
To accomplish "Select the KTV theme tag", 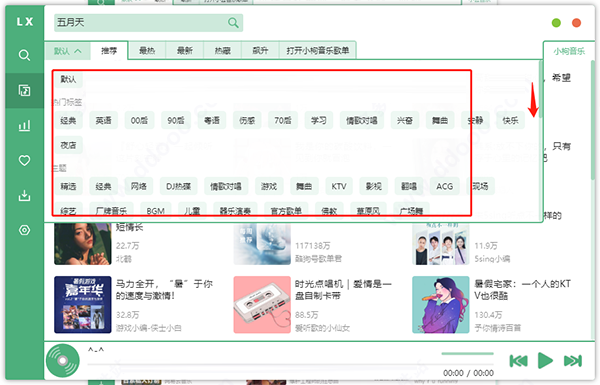I will 339,186.
